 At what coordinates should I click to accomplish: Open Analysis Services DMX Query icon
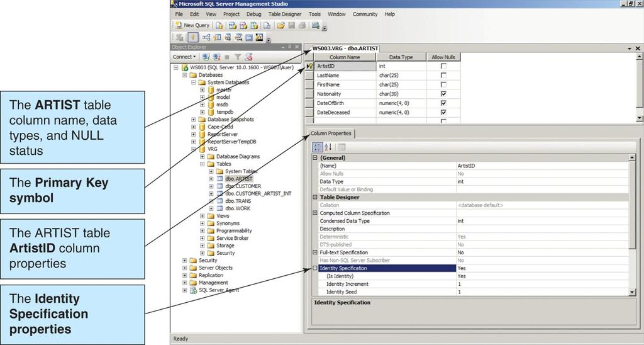point(243,25)
